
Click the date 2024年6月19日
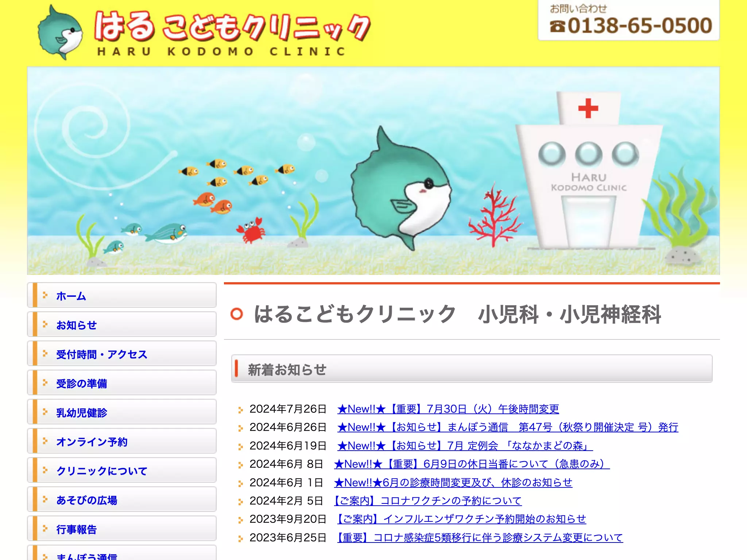288,446
